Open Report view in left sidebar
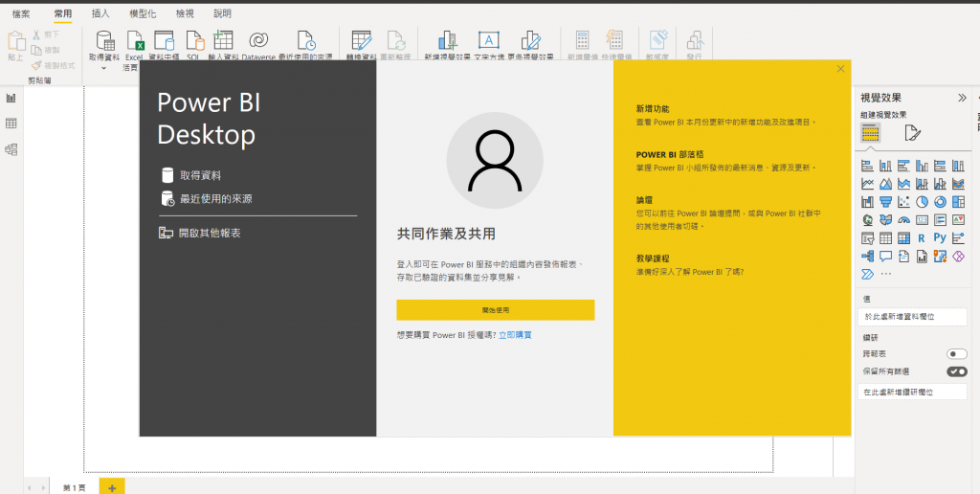 pyautogui.click(x=11, y=98)
